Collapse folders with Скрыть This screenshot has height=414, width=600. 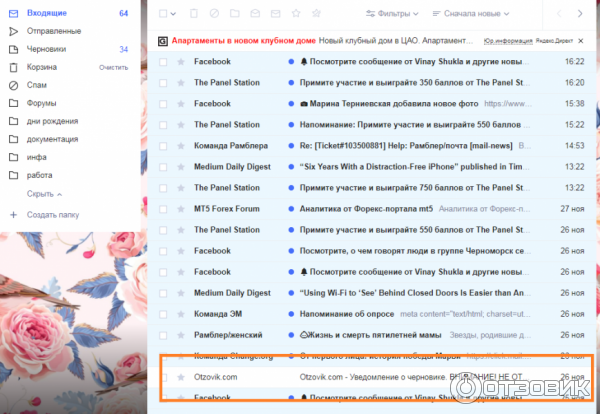click(43, 193)
